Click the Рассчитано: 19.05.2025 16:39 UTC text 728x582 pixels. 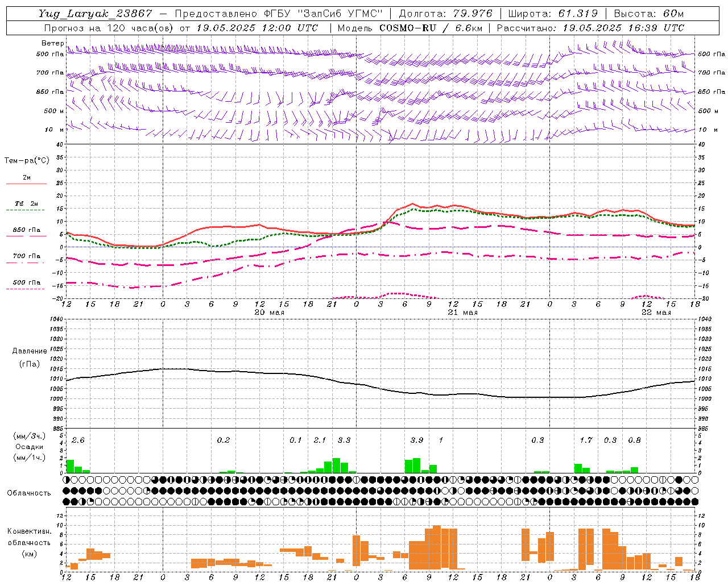click(x=590, y=28)
